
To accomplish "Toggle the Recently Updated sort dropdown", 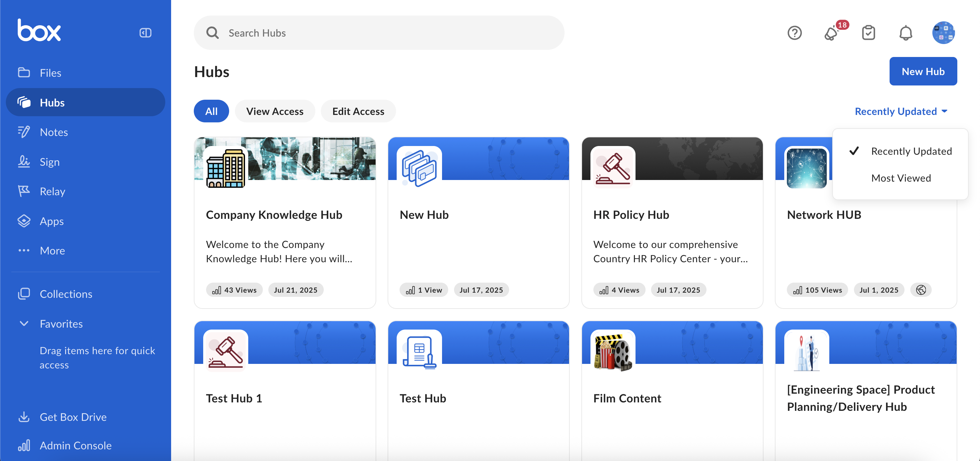I will tap(901, 111).
